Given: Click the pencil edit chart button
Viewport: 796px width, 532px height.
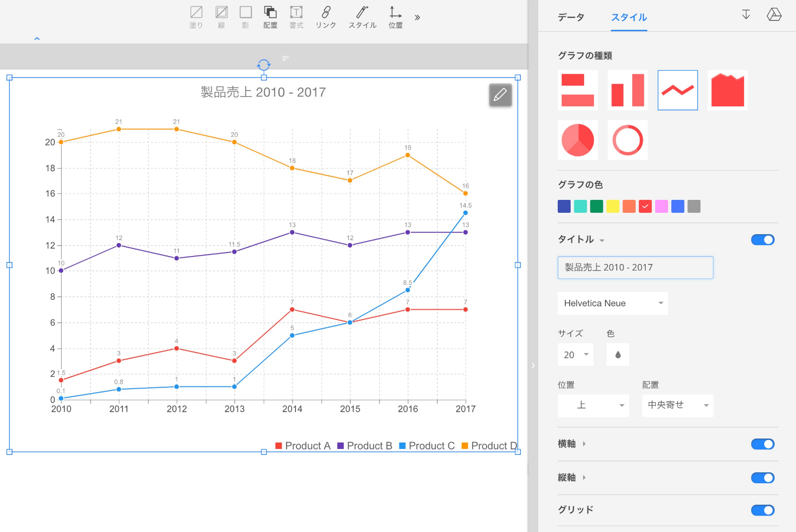Looking at the screenshot, I should click(500, 94).
